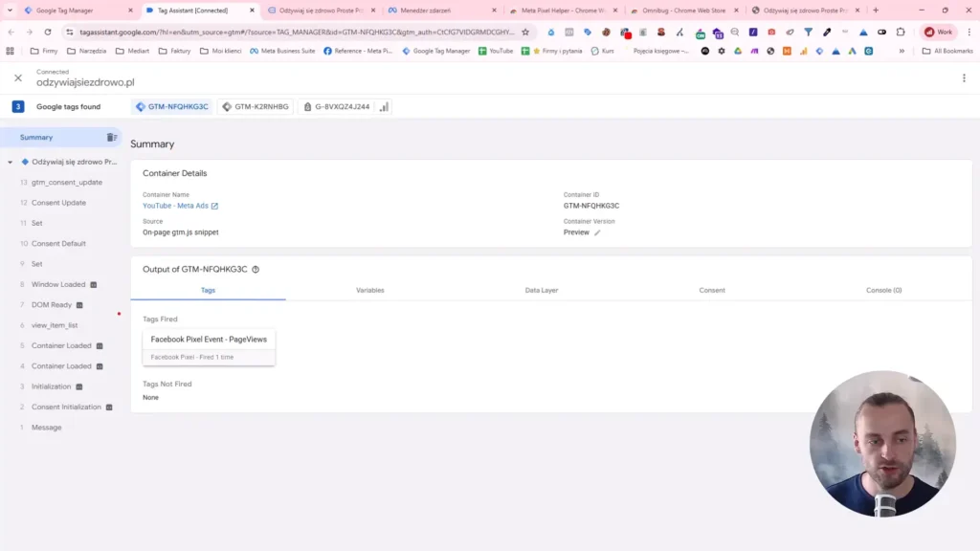Open the YouTube - Meta Ads container link

(x=175, y=206)
